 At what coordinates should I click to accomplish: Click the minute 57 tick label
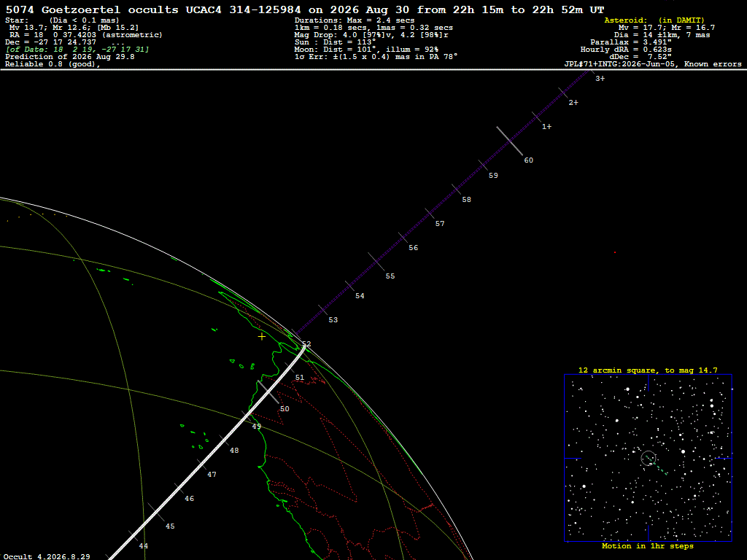pos(440,223)
